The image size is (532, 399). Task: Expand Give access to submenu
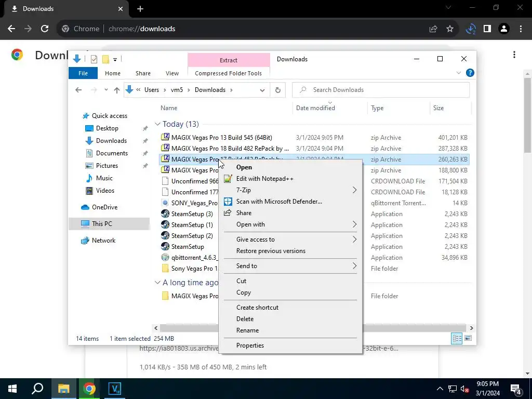click(354, 240)
